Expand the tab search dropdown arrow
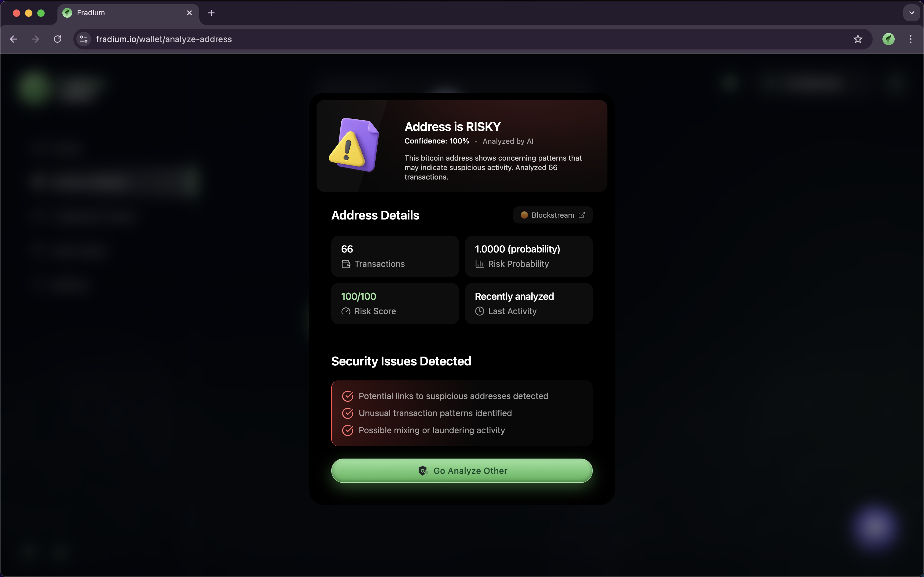Image resolution: width=924 pixels, height=577 pixels. [911, 13]
